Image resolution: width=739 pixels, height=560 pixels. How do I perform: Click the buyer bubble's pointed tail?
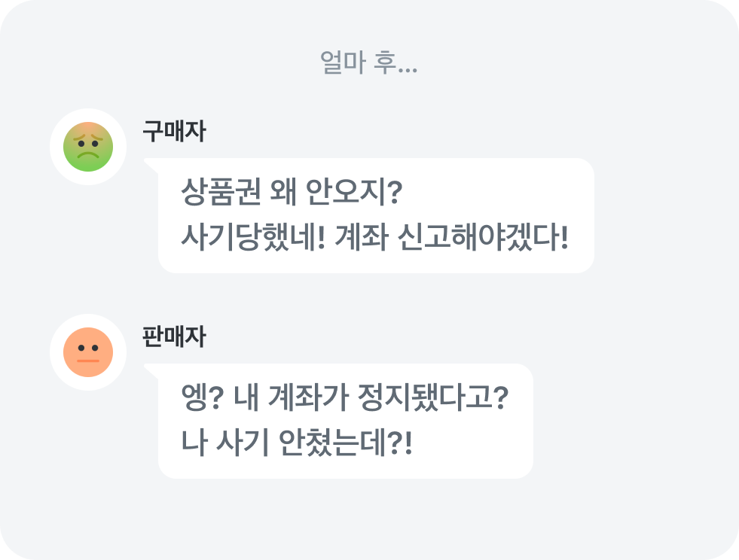pos(150,163)
